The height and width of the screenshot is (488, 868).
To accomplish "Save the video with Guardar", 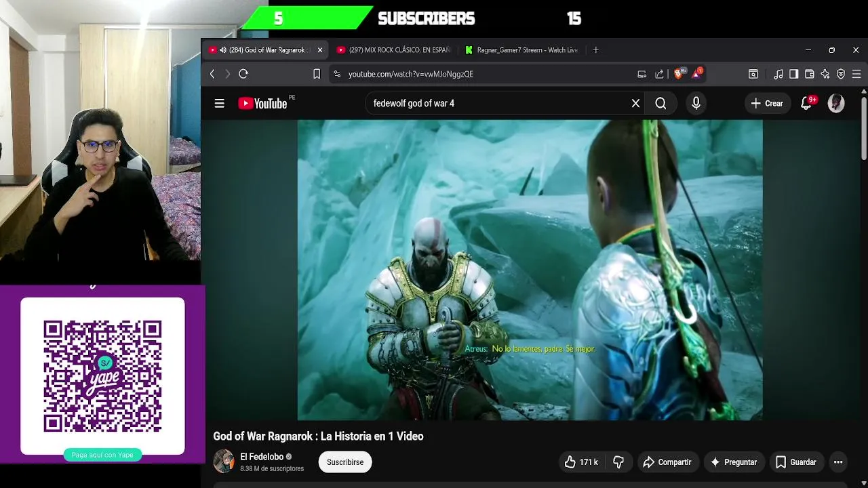I will point(795,462).
